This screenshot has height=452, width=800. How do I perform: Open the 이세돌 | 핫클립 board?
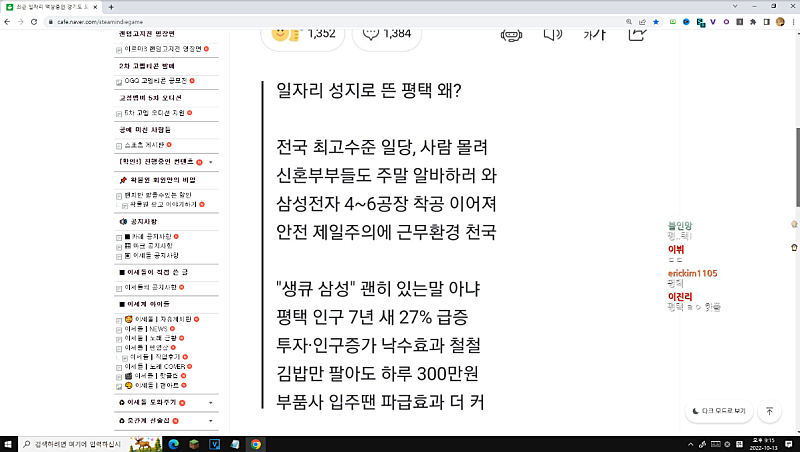152,375
